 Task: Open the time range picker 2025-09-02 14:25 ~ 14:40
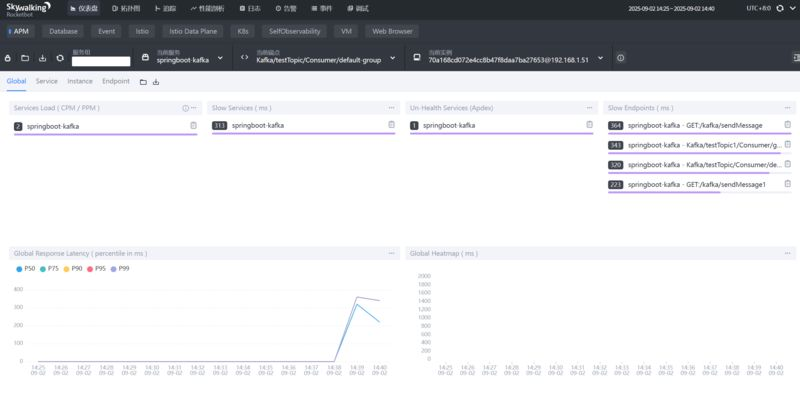point(671,9)
